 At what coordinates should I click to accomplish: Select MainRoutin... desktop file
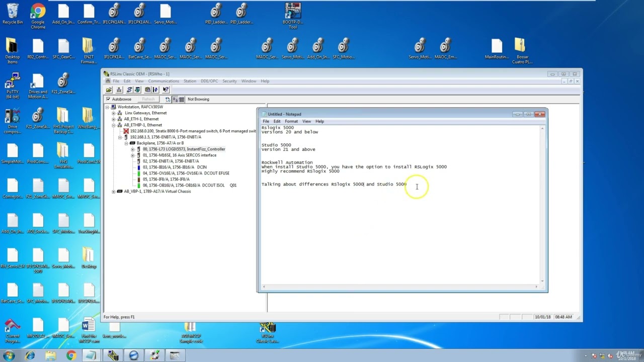[497, 48]
